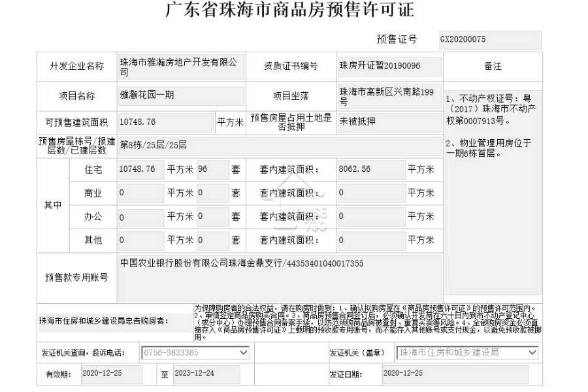
Task: Click the 可预售建筑面积 field 10748.76
Action: (x=166, y=123)
